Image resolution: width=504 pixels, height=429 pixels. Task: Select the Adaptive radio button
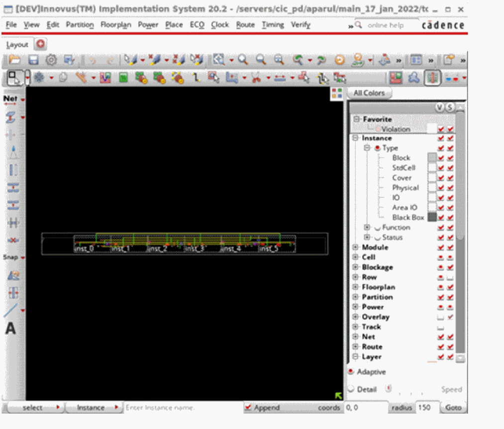(x=351, y=372)
